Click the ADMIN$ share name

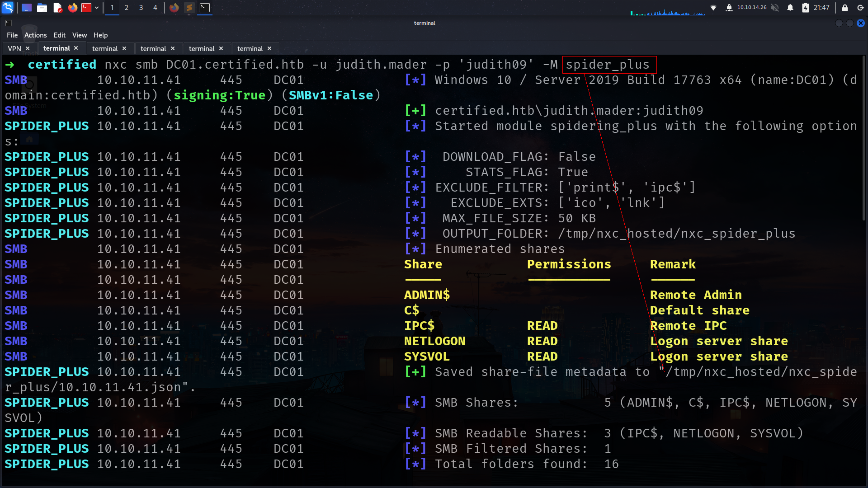[x=427, y=295]
